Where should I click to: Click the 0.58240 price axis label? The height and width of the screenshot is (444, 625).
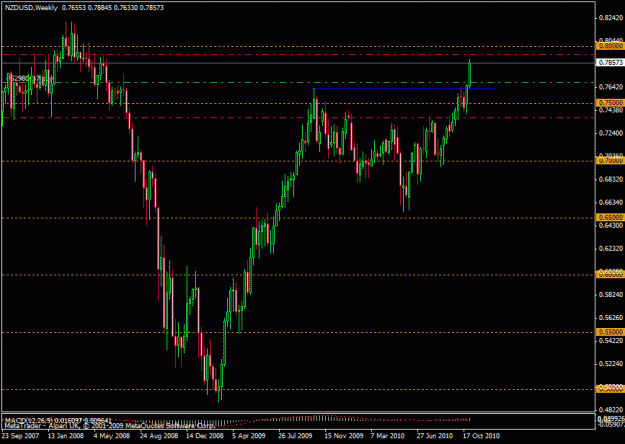611,295
